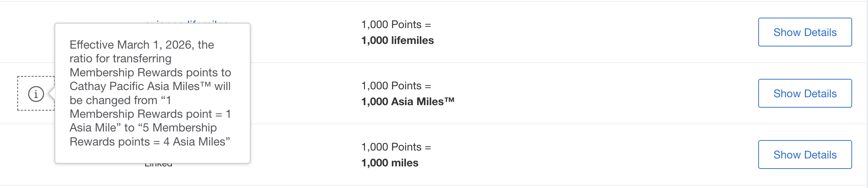Click "ratio for transferring" in the tooltip
Screen dimensions: 868x188
click(120, 58)
